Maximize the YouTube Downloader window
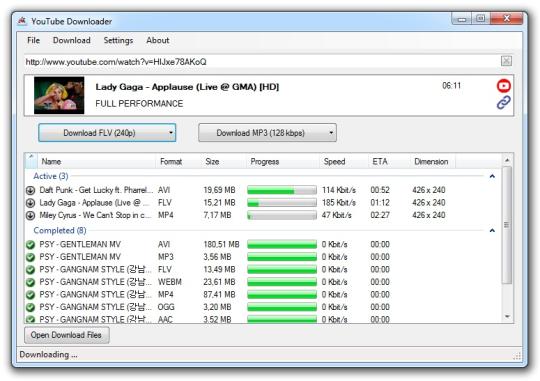The image size is (540, 381). [481, 19]
